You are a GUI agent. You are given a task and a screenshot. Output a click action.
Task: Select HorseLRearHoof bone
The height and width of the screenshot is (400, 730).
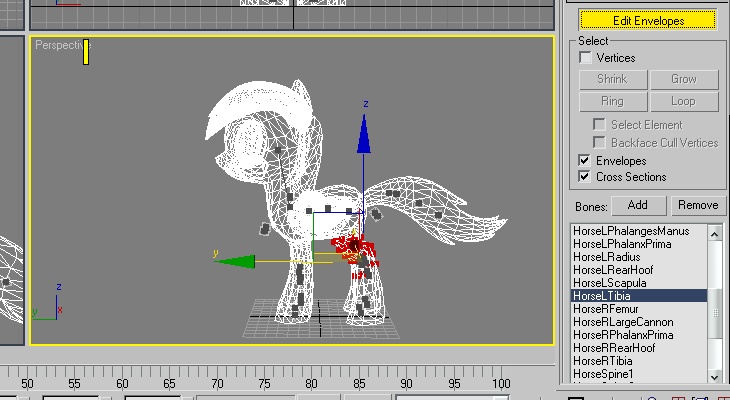point(639,270)
